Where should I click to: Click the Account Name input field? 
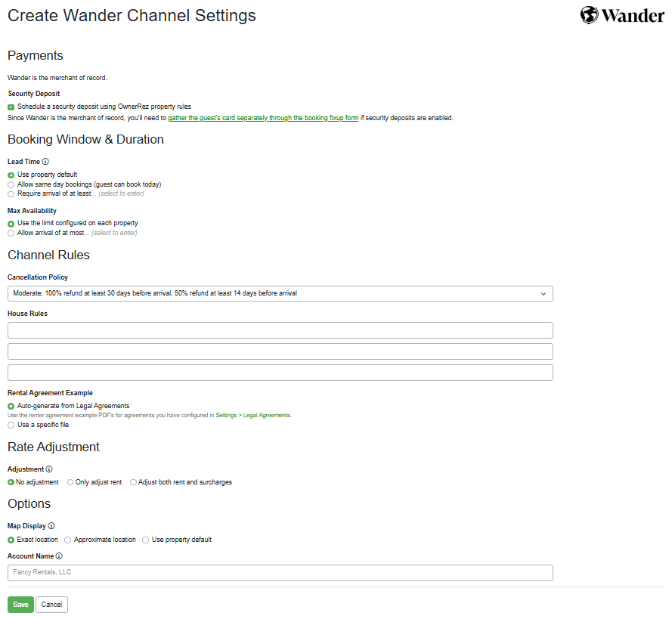[x=280, y=573]
